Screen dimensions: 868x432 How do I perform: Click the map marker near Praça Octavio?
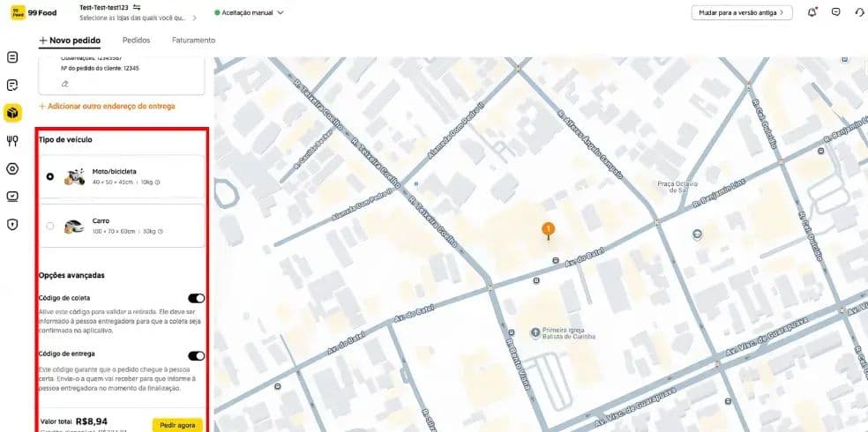[x=698, y=235]
